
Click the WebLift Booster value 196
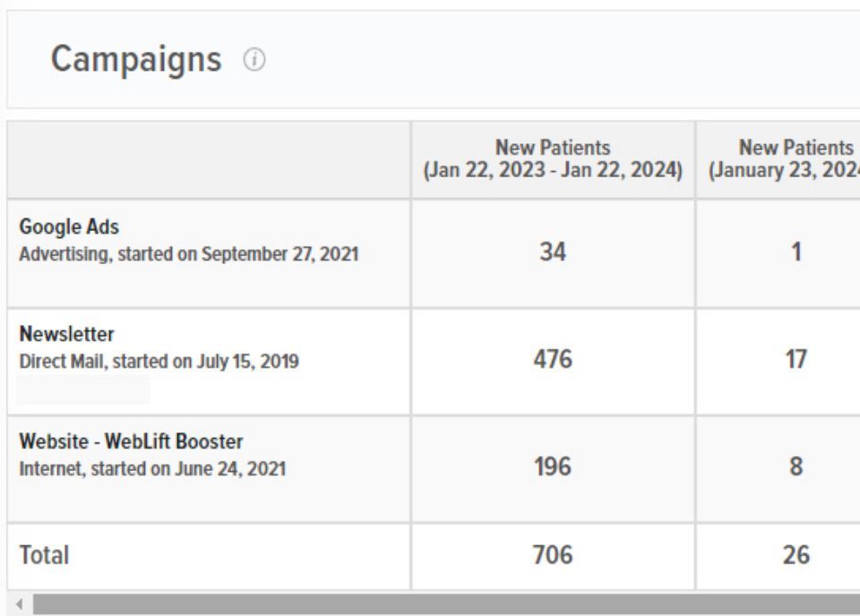(552, 466)
